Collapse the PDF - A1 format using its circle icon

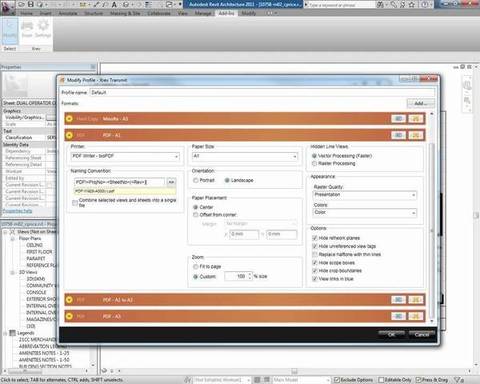click(69, 135)
